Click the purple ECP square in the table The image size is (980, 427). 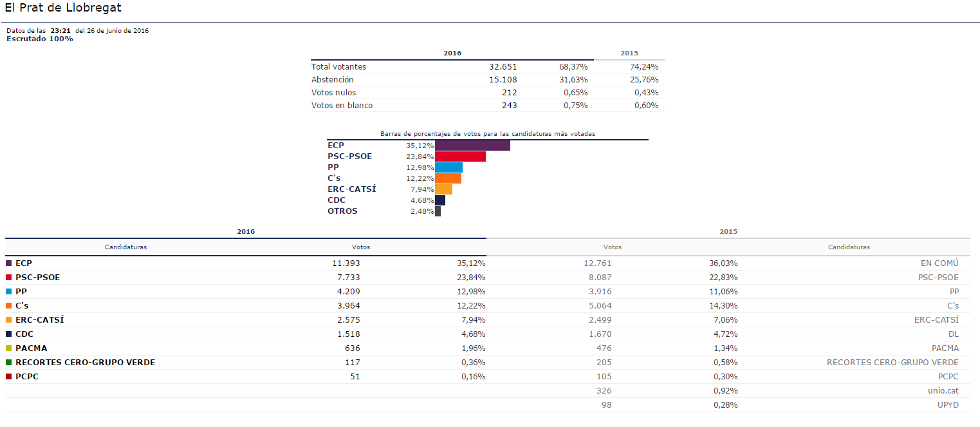(9, 263)
